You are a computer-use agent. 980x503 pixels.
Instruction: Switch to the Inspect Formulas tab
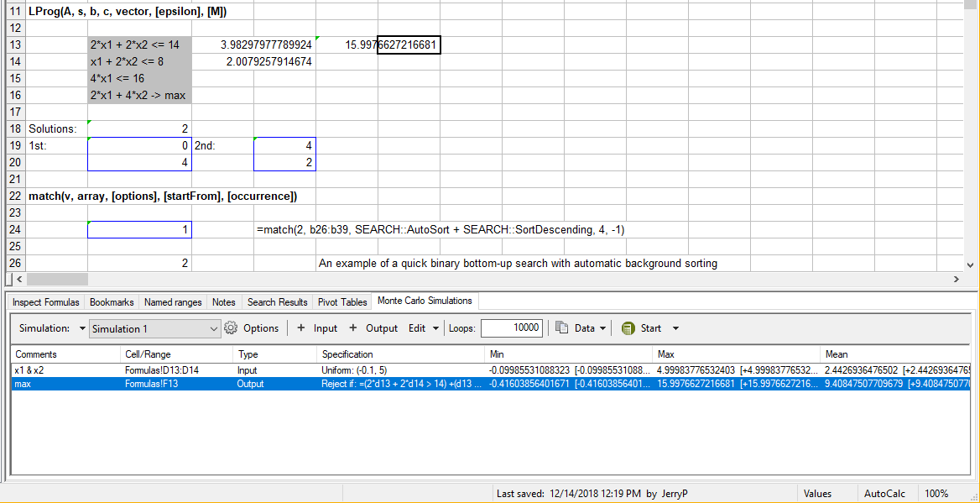(x=45, y=302)
